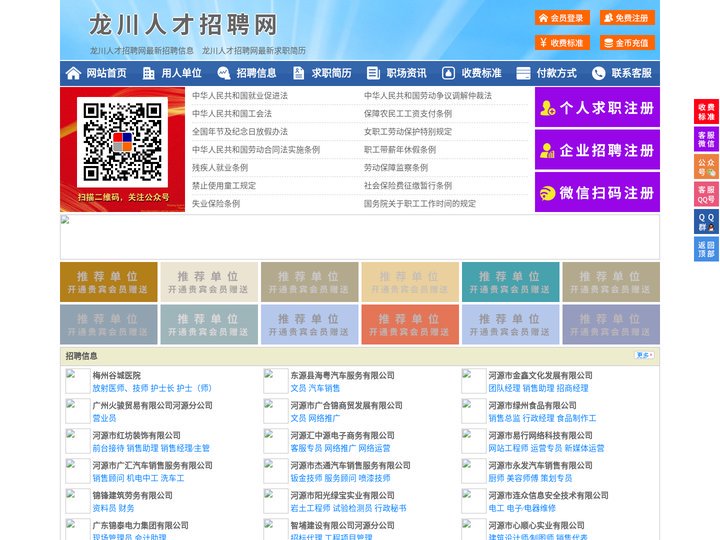
Task: Open the orange 公众号 side widget
Action: coord(706,167)
